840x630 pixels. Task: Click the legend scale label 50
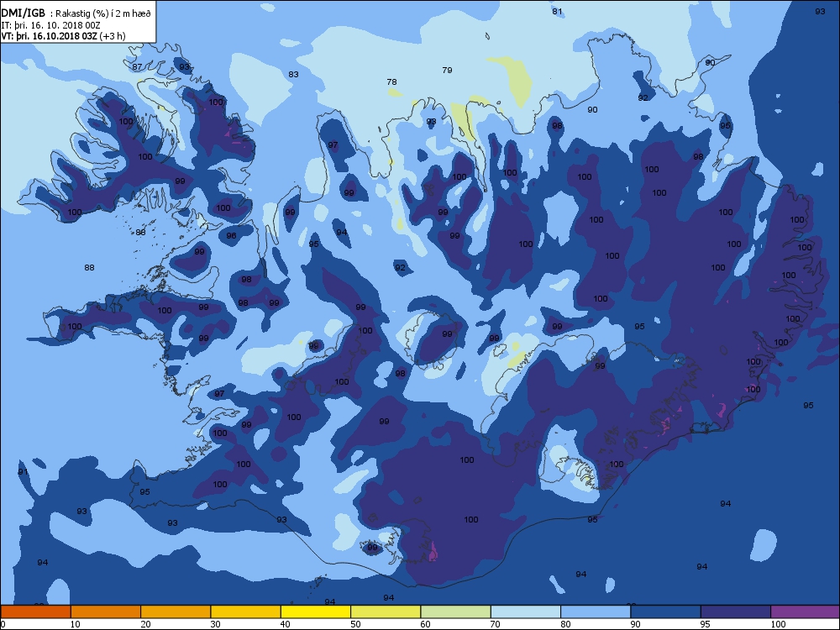point(355,623)
